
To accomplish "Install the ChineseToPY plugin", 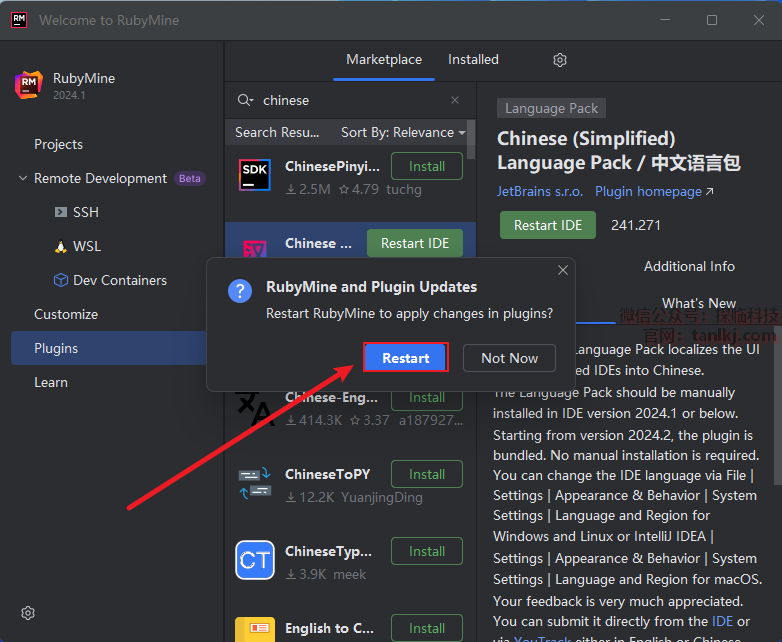I will (x=427, y=474).
